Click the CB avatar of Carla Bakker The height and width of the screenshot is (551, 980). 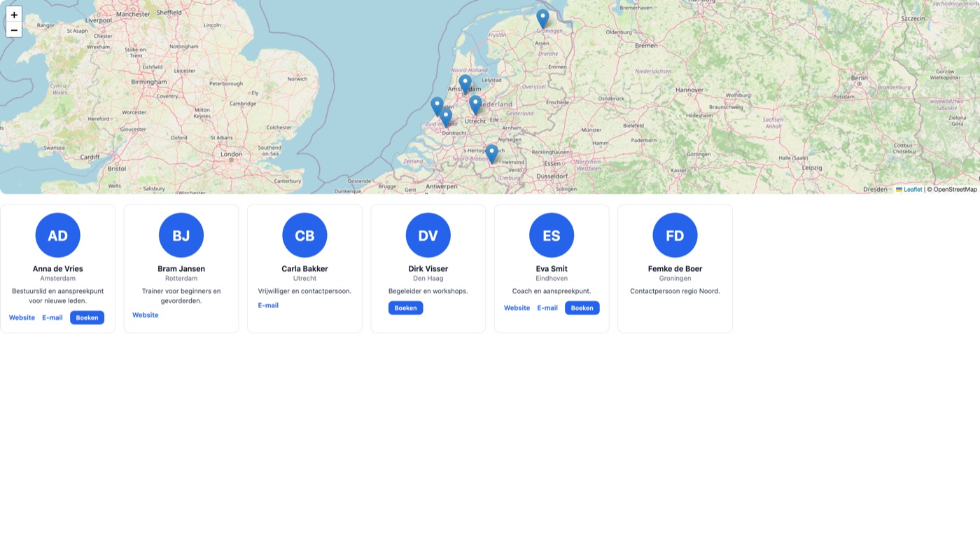click(304, 235)
